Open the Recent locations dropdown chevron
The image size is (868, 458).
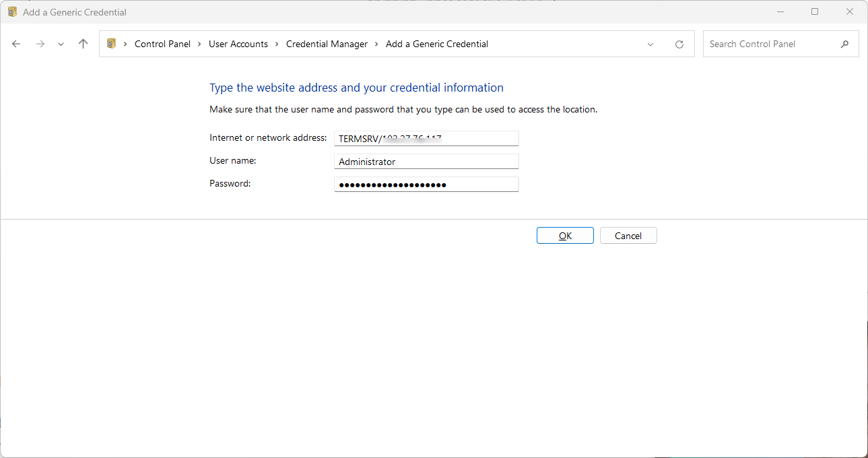click(x=61, y=44)
